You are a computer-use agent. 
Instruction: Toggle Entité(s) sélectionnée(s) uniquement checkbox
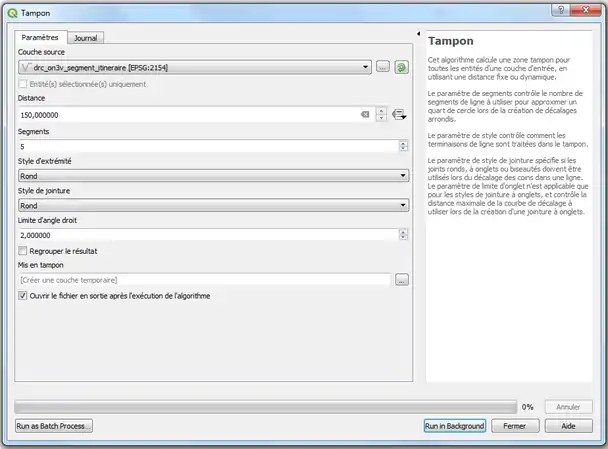click(x=24, y=84)
